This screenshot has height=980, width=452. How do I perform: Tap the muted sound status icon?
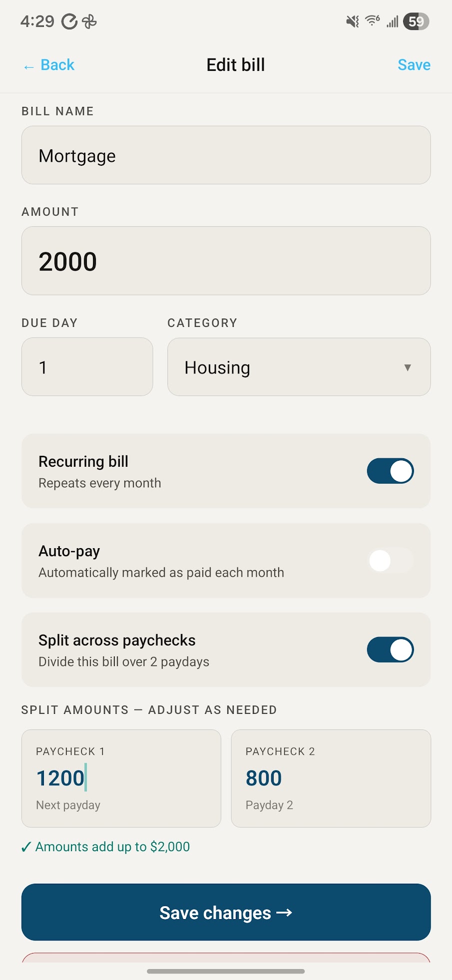[x=353, y=21]
